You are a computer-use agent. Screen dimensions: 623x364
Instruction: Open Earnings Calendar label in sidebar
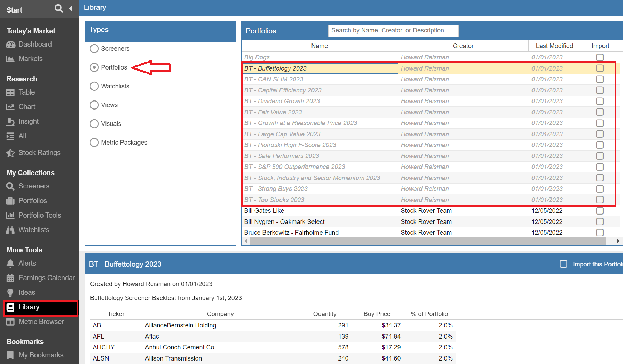[x=47, y=278]
